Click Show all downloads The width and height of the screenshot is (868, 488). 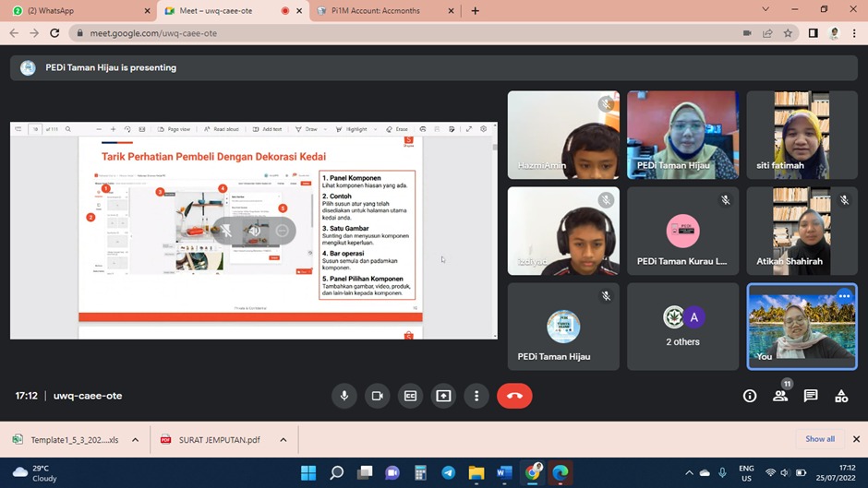819,439
